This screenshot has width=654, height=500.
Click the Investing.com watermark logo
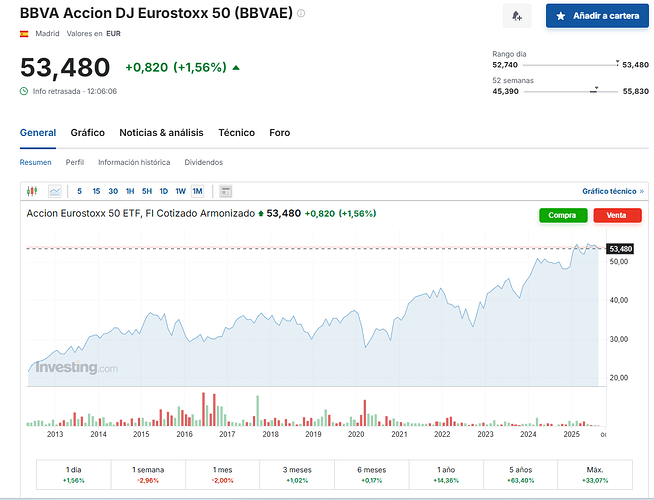pos(76,368)
